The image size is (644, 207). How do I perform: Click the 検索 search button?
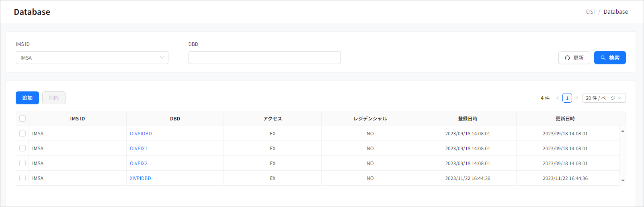pyautogui.click(x=609, y=58)
